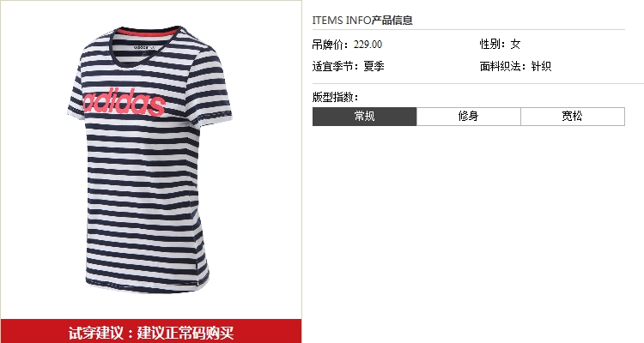The height and width of the screenshot is (343, 644).
Task: Select the 宽松 fit option
Action: [x=573, y=117]
